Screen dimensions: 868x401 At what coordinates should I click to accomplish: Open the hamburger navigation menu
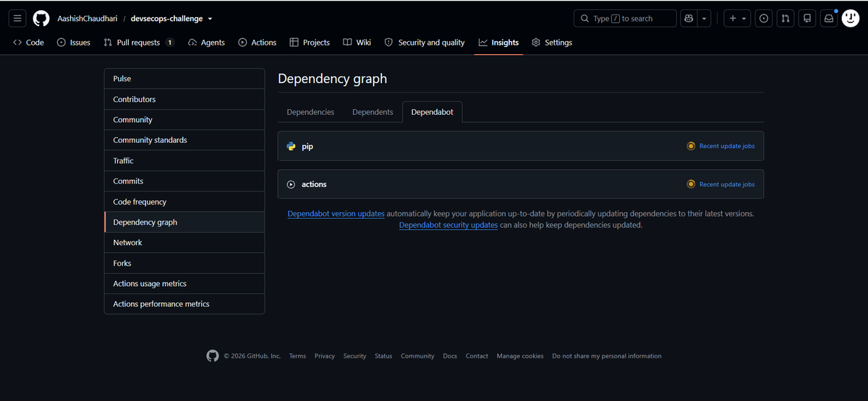pos(18,18)
